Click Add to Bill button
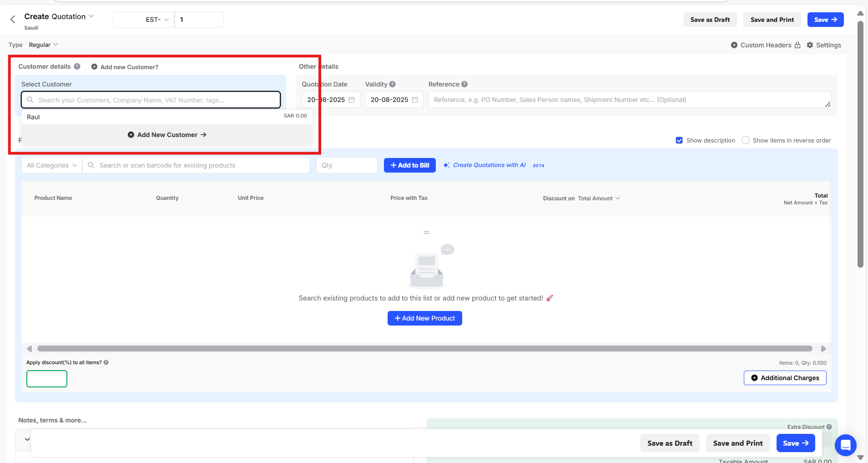The height and width of the screenshot is (463, 868). tap(410, 165)
